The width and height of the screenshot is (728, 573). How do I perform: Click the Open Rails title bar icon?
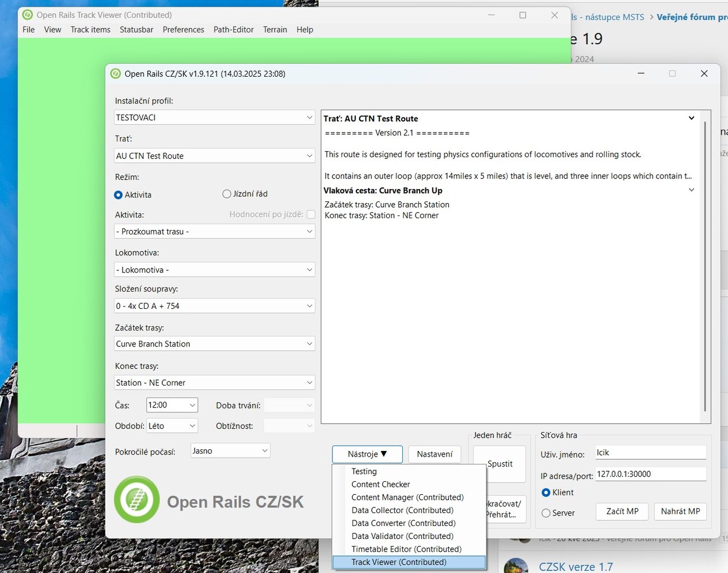116,74
